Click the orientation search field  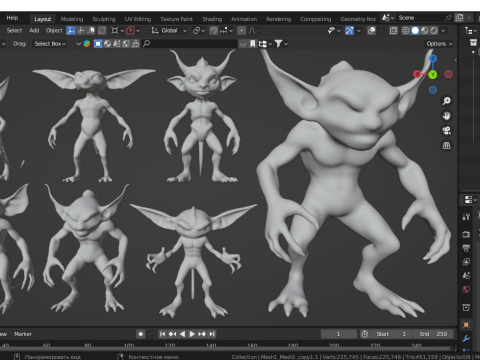[x=189, y=44]
